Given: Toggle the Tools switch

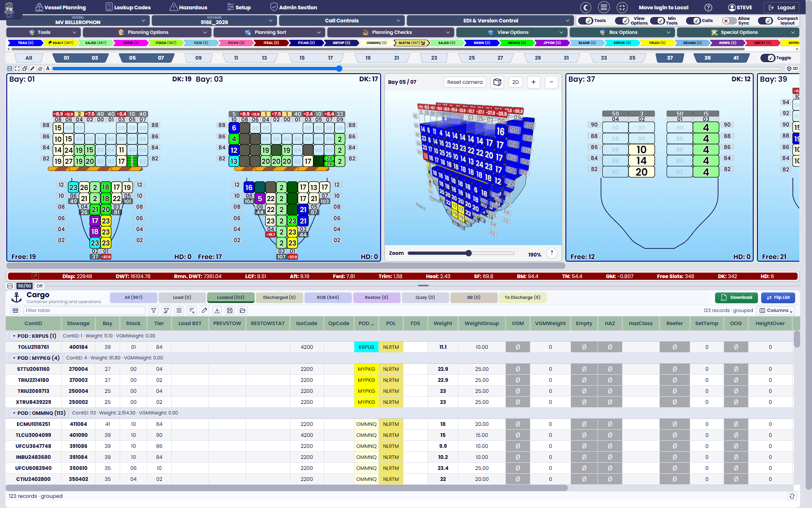Looking at the screenshot, I should (x=586, y=20).
